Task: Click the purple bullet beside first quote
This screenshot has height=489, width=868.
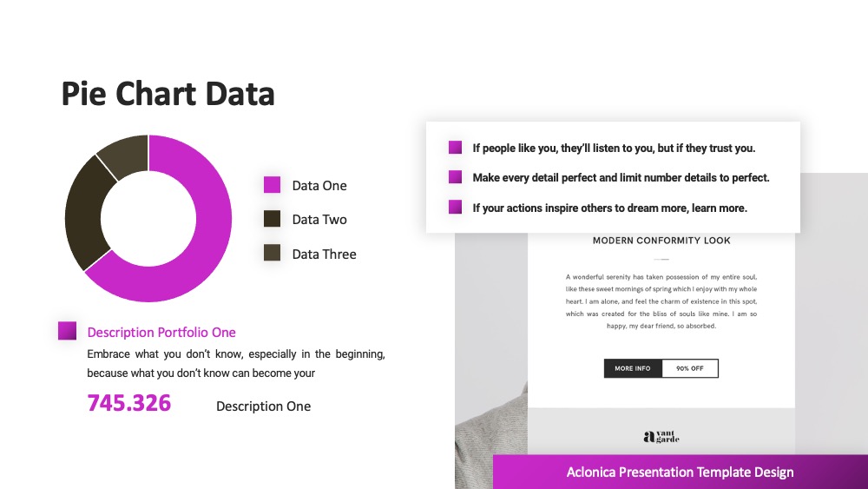Action: [455, 148]
